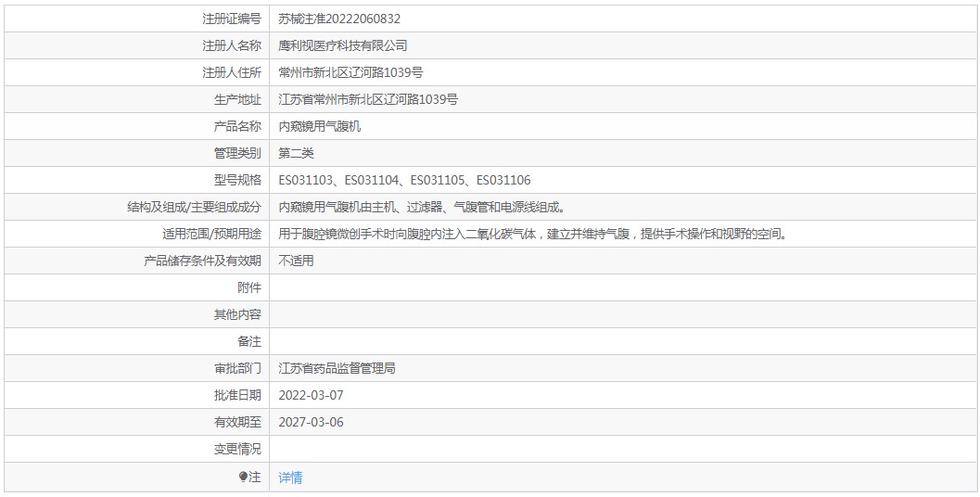Screen dimensions: 980x497
Task: Click management class value 第二类
Action: pos(296,153)
